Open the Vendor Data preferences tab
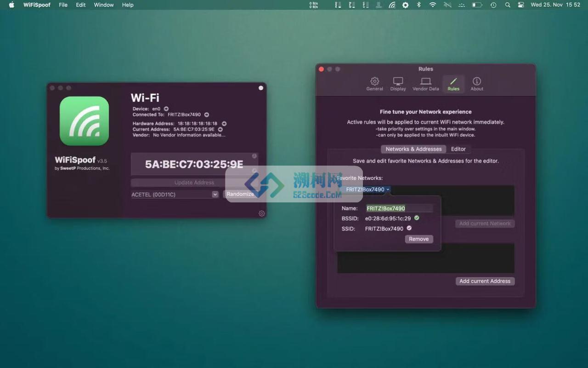This screenshot has width=588, height=368. pos(426,84)
